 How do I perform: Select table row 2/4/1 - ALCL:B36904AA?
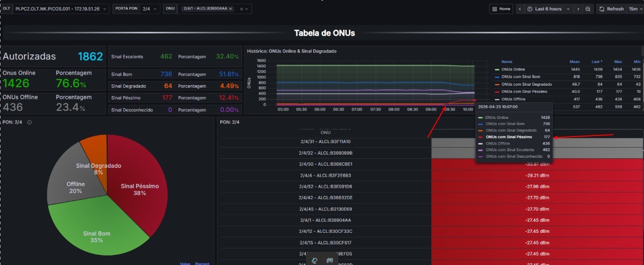[325, 220]
